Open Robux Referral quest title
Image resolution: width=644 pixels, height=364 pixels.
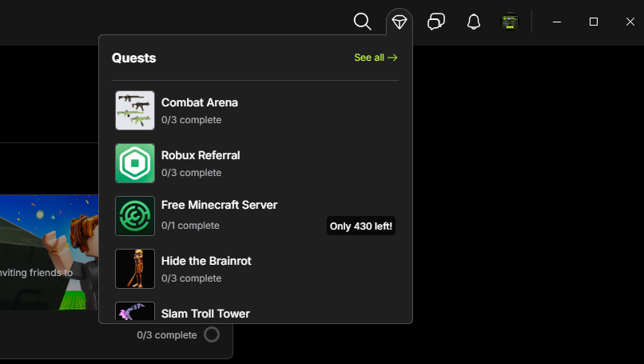pyautogui.click(x=201, y=155)
